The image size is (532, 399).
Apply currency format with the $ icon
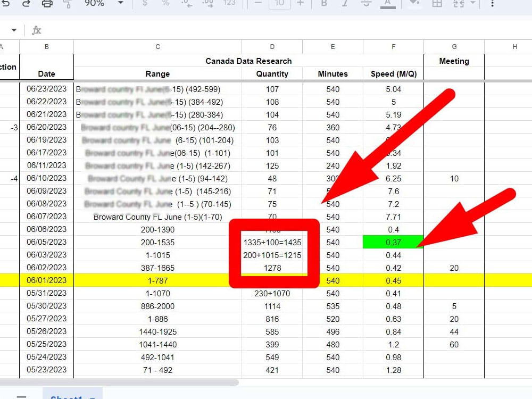click(145, 3)
